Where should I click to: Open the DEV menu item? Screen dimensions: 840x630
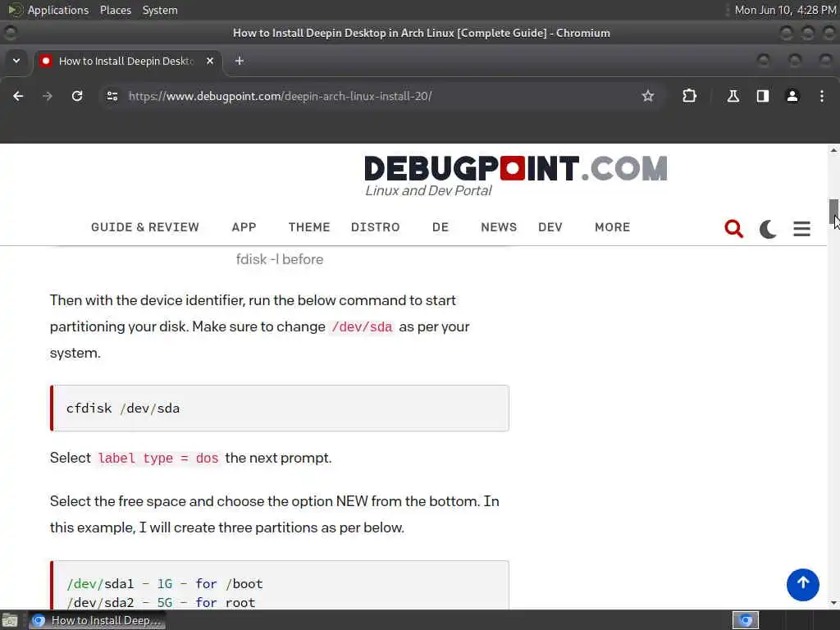click(550, 227)
